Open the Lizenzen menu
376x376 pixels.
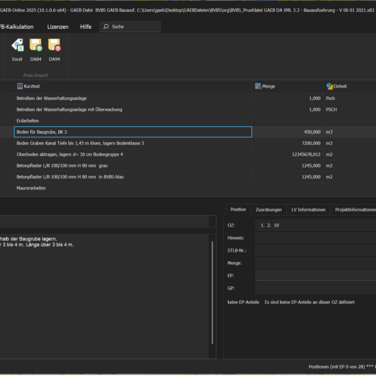coord(58,27)
